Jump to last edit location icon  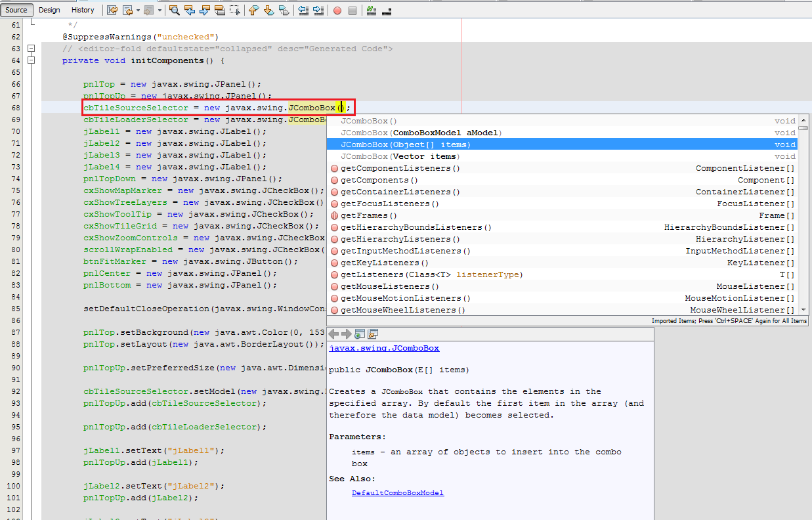coord(112,11)
